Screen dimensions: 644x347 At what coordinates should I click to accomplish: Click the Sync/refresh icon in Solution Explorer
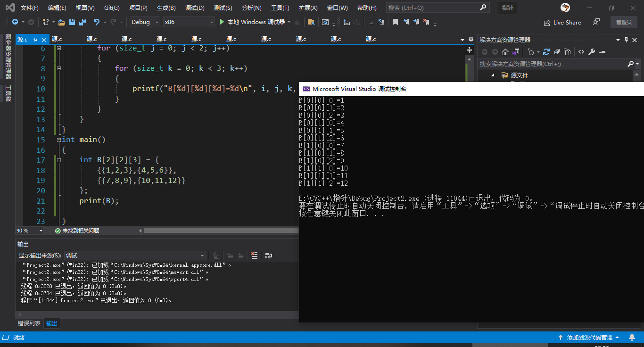pyautogui.click(x=546, y=52)
